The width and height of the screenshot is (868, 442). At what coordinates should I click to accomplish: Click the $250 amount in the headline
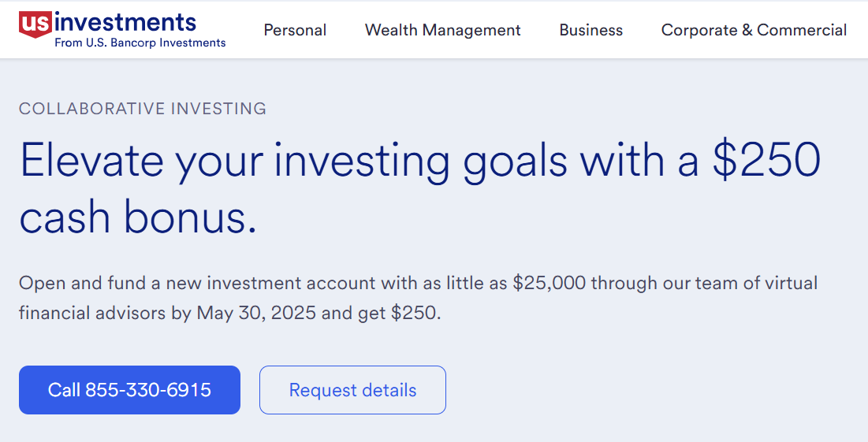click(767, 160)
